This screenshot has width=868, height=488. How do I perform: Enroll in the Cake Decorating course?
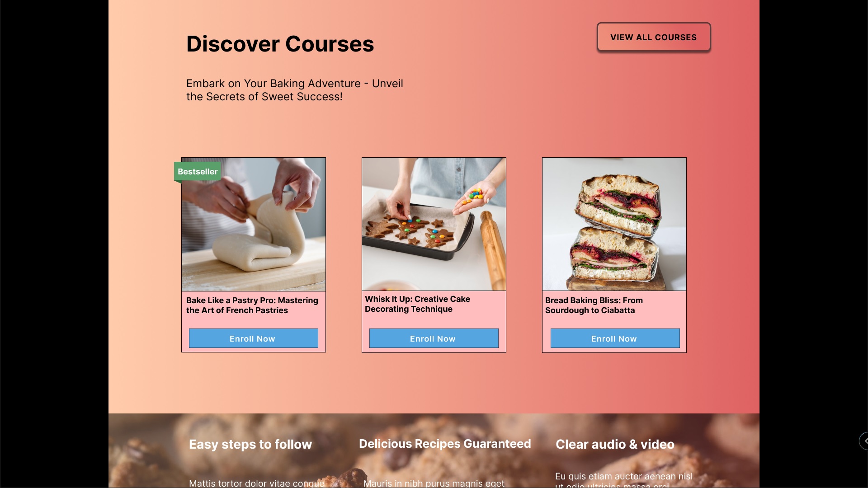(x=434, y=338)
